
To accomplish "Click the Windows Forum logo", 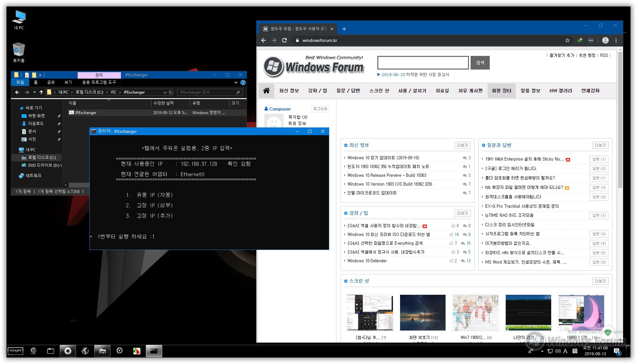I will pyautogui.click(x=313, y=66).
